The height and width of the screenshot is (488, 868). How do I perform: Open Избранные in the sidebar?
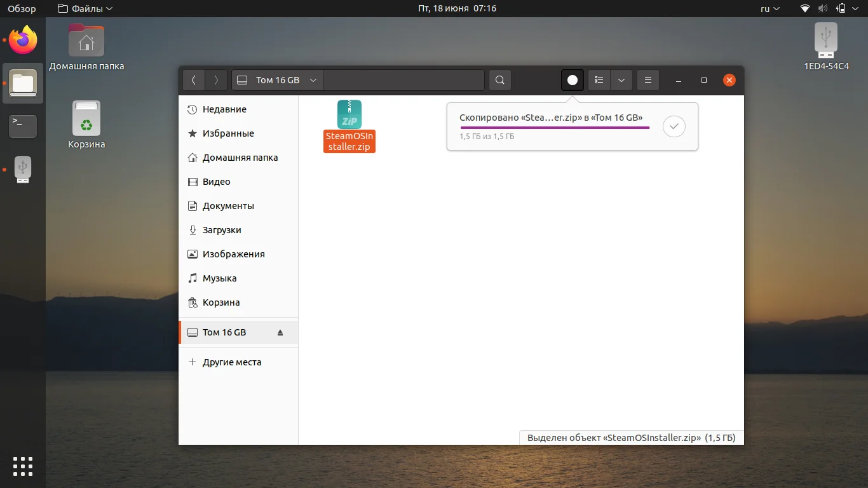pos(238,133)
